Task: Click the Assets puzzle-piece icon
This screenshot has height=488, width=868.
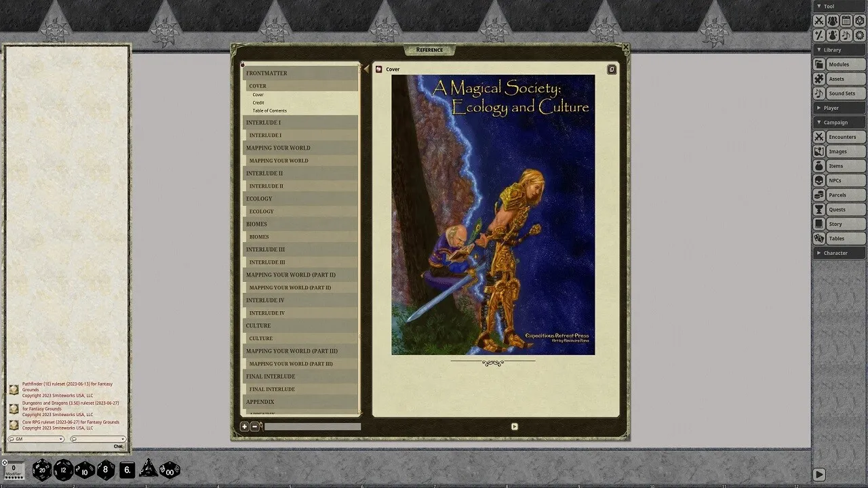Action: pos(819,79)
